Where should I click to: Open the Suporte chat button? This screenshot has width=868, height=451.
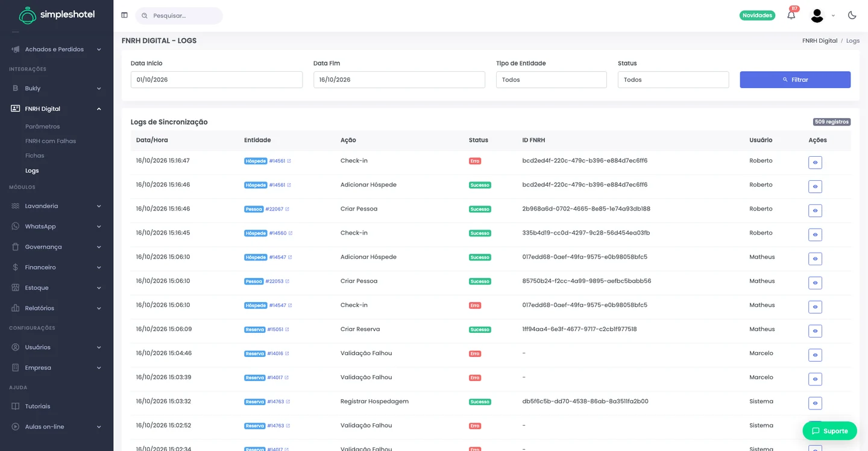(x=829, y=431)
